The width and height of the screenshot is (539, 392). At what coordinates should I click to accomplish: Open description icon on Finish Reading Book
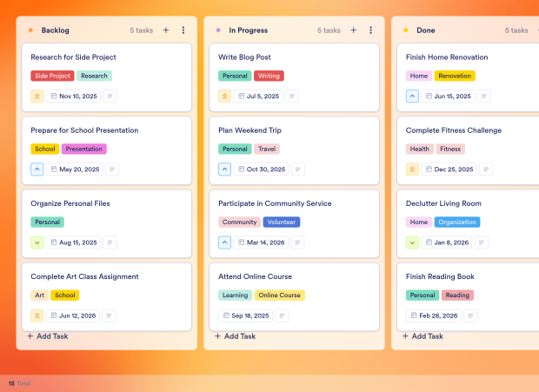(470, 316)
